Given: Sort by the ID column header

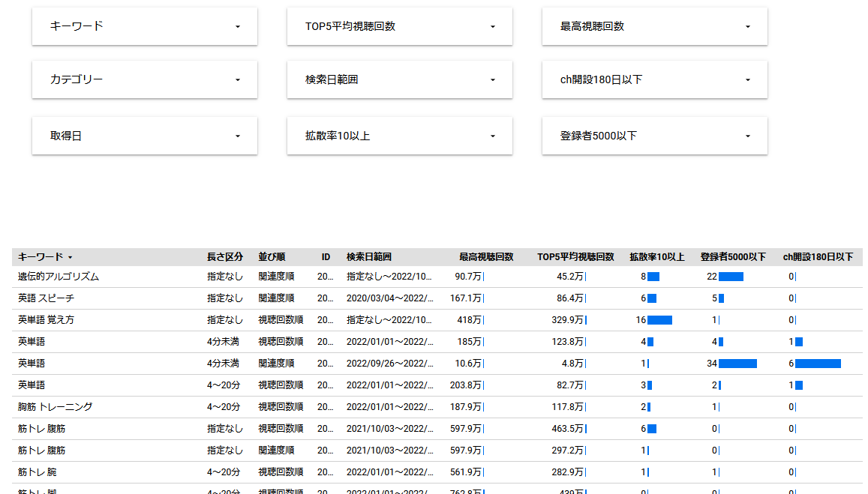Looking at the screenshot, I should point(326,257).
